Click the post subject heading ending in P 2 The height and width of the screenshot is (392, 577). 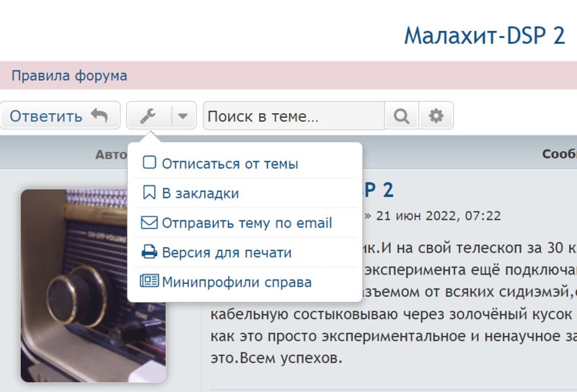[379, 190]
